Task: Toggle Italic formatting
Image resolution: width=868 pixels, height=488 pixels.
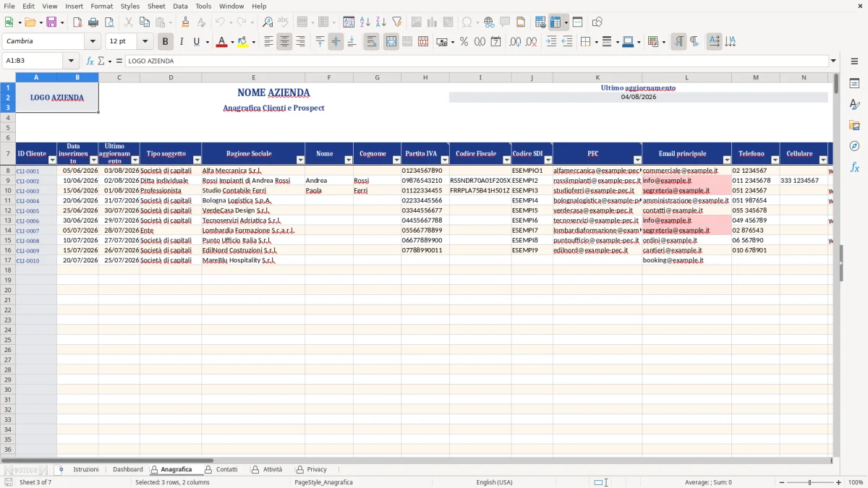Action: pyautogui.click(x=182, y=42)
